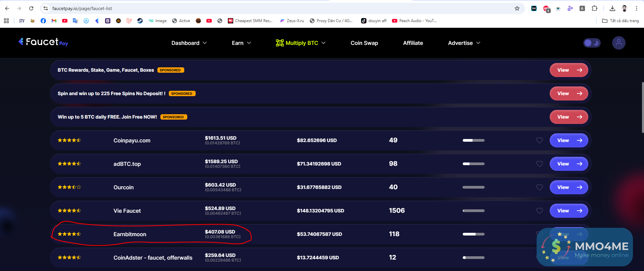Viewport: 644px width, 271px height.
Task: Click the 'CoinAdster - faucet, offerwalls' name
Action: pos(153,258)
